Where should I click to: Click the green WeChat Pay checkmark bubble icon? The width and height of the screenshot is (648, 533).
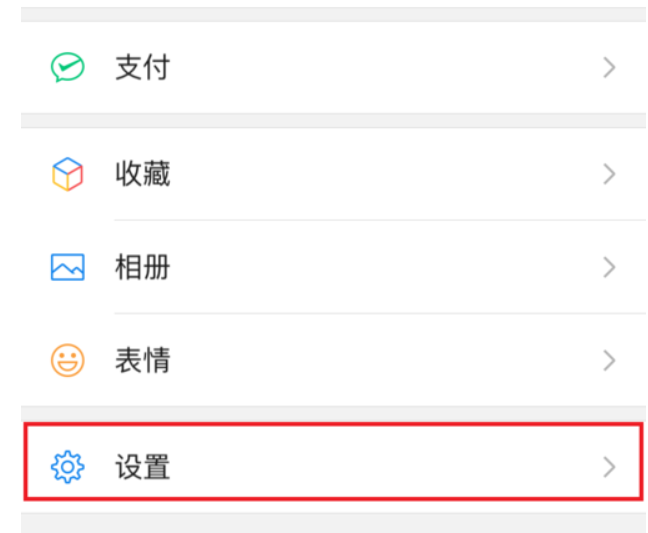(x=68, y=67)
